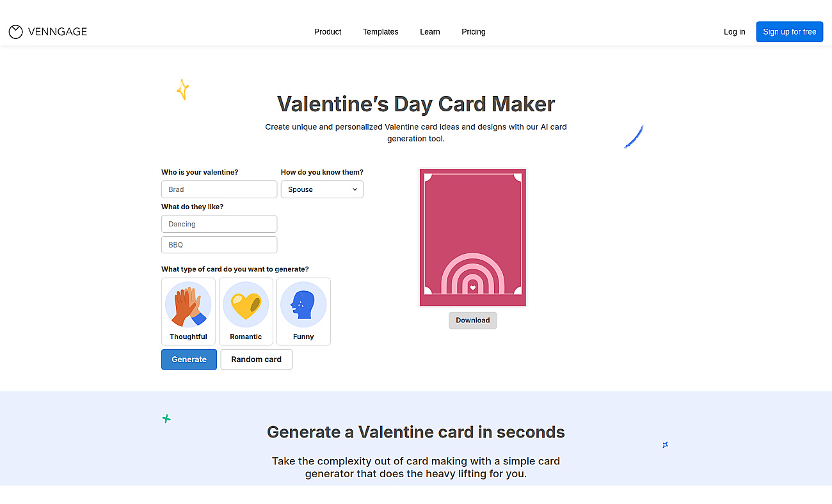Select the Funny blue head icon
Viewport: 832px width, 504px height.
pyautogui.click(x=303, y=305)
